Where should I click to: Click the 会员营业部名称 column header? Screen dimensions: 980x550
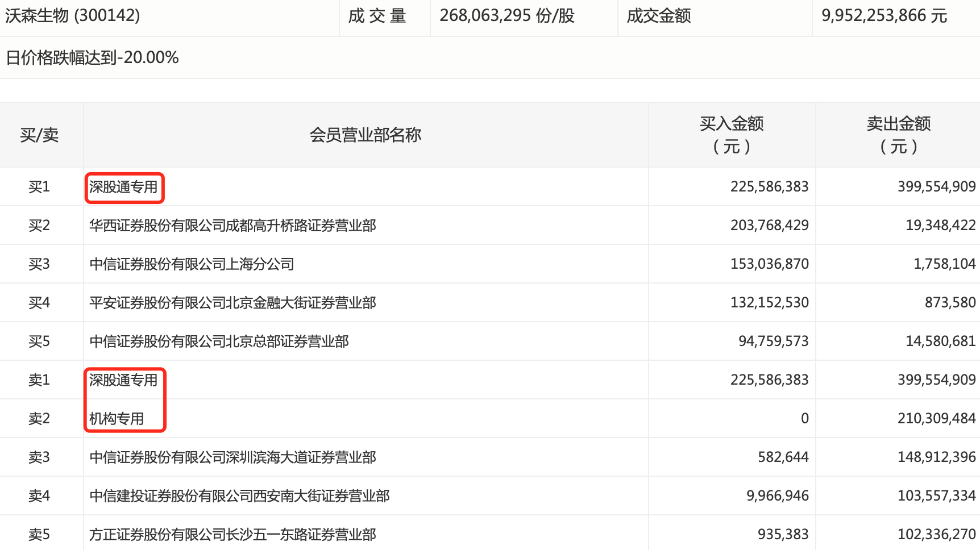[x=366, y=134]
